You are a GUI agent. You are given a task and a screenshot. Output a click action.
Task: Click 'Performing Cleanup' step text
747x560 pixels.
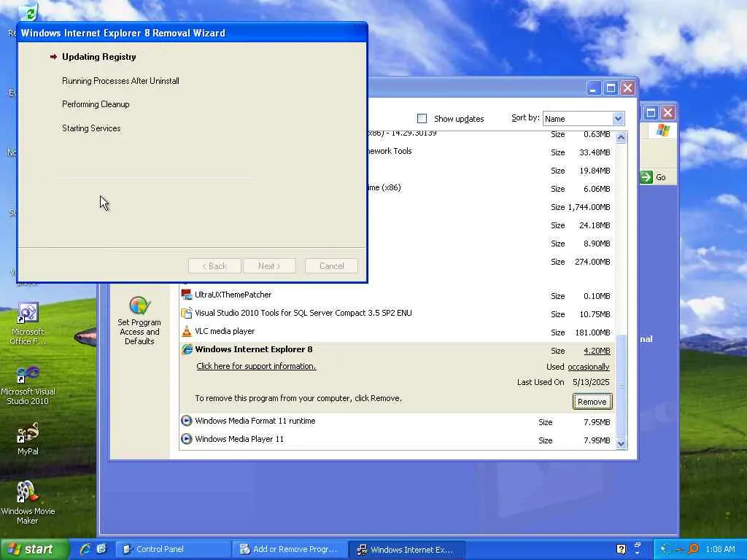point(96,104)
